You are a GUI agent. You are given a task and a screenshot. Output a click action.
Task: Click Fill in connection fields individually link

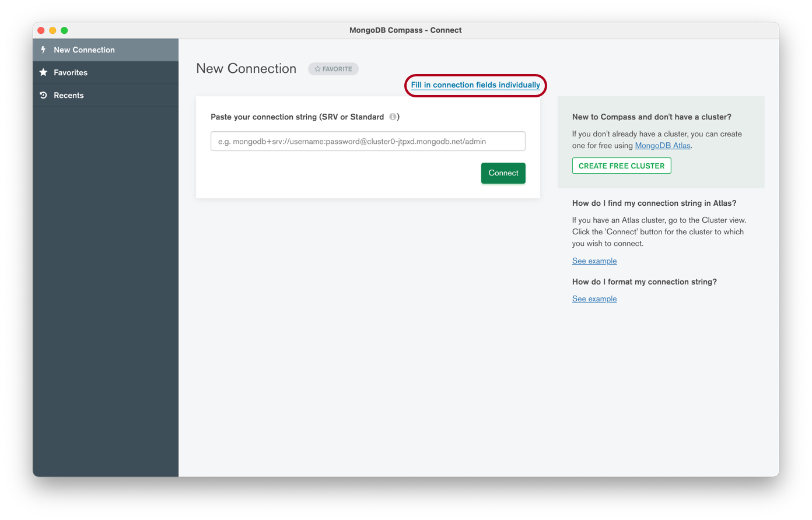click(475, 85)
